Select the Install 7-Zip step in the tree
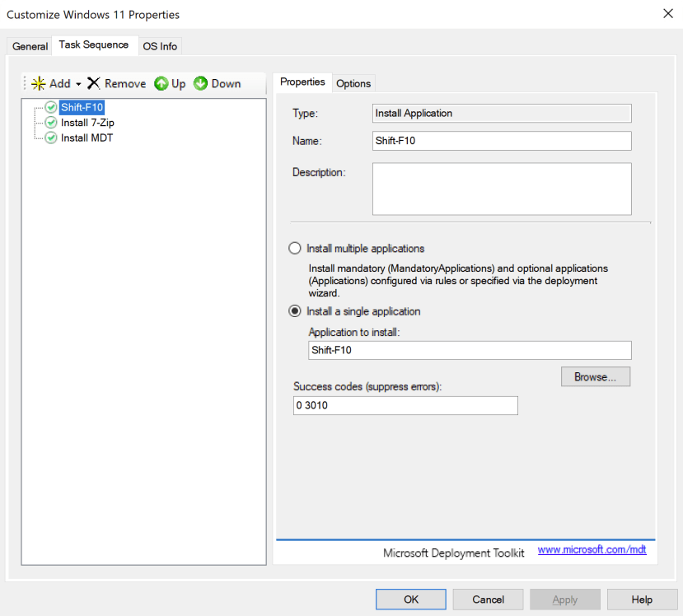Image resolution: width=683 pixels, height=616 pixels. pos(89,122)
